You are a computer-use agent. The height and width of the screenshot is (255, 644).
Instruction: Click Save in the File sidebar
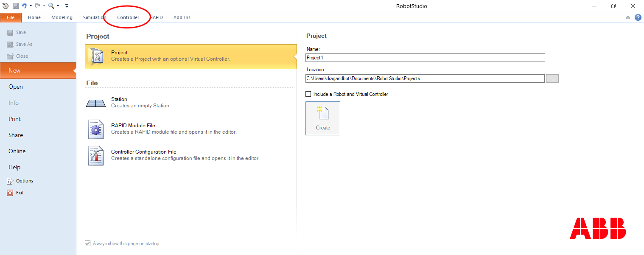[17, 32]
